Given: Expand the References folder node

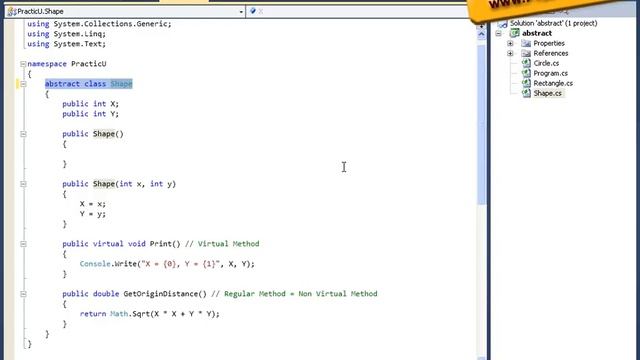Looking at the screenshot, I should [x=510, y=53].
